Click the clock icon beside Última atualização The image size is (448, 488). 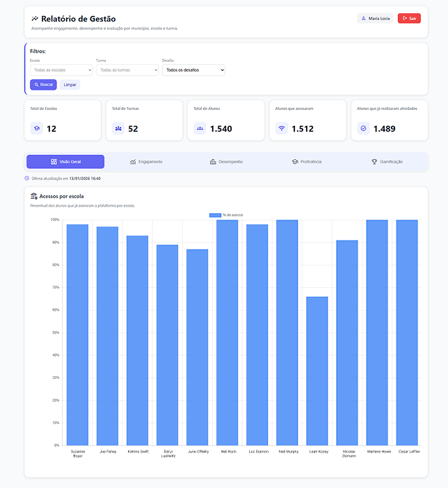click(27, 179)
